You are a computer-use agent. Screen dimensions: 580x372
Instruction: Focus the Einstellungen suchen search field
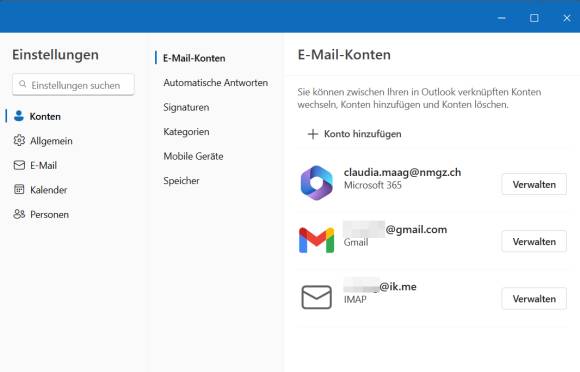point(73,85)
